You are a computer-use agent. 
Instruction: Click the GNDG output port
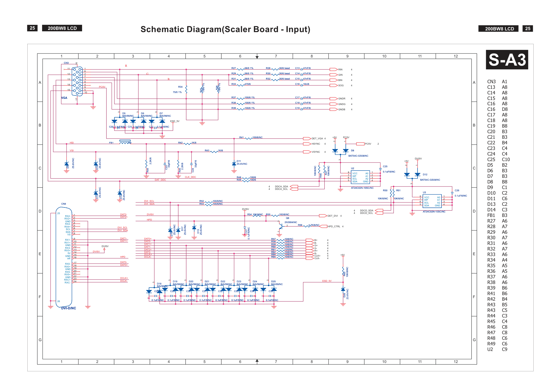point(334,104)
